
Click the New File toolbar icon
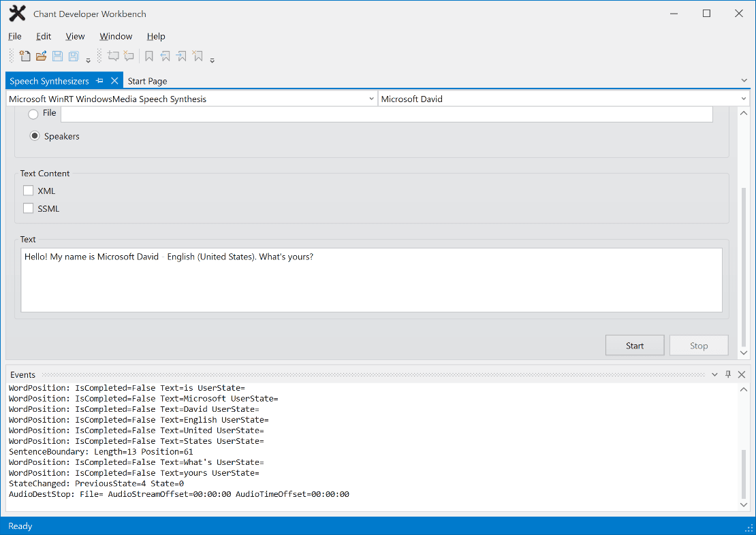click(x=25, y=56)
